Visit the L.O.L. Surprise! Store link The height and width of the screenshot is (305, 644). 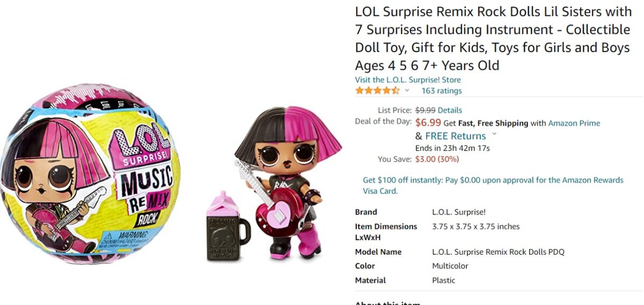click(x=408, y=80)
